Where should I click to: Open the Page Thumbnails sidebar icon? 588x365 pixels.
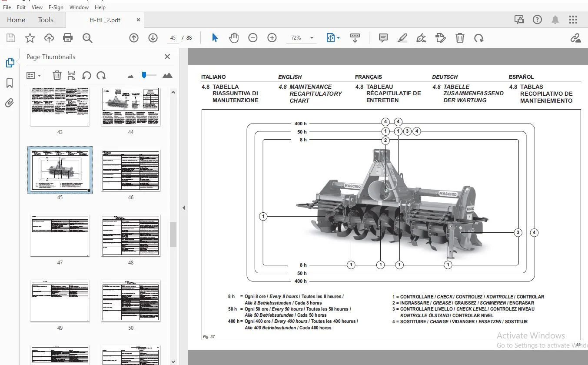click(x=10, y=63)
